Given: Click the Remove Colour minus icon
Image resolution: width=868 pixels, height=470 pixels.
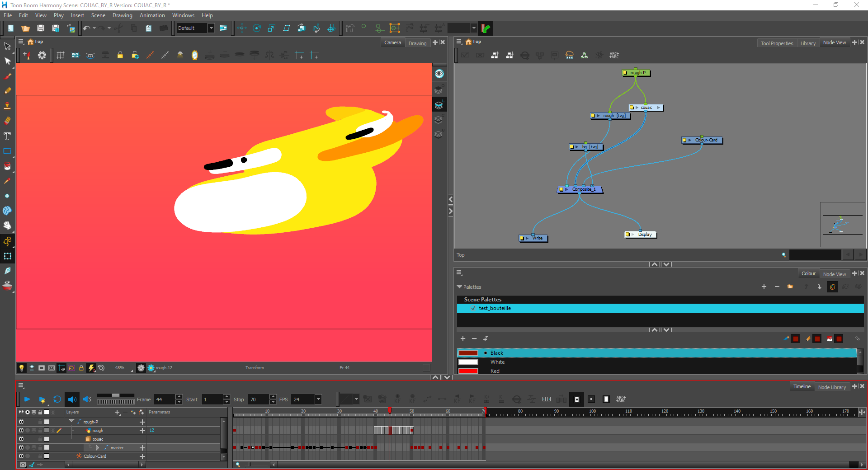Looking at the screenshot, I should click(474, 338).
